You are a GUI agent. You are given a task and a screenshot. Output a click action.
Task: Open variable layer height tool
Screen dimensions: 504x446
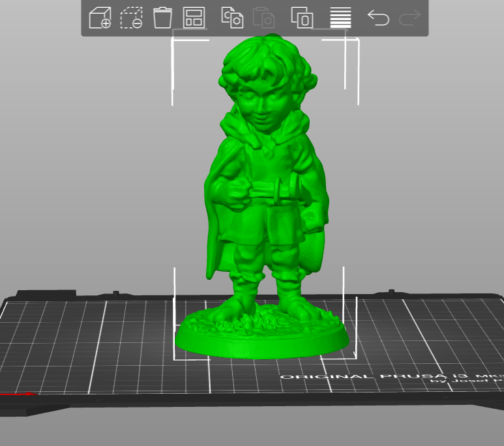tap(341, 18)
